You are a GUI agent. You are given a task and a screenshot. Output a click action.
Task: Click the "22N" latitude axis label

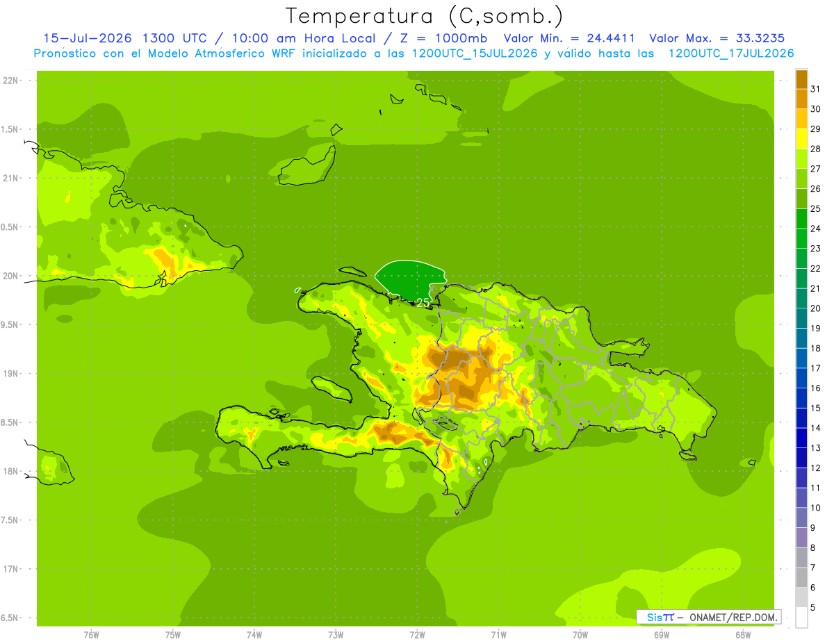coord(12,81)
